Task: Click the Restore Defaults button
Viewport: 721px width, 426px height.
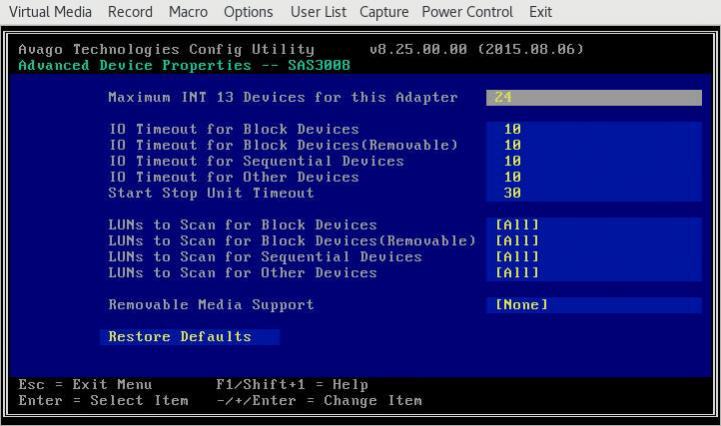Action: tap(189, 337)
